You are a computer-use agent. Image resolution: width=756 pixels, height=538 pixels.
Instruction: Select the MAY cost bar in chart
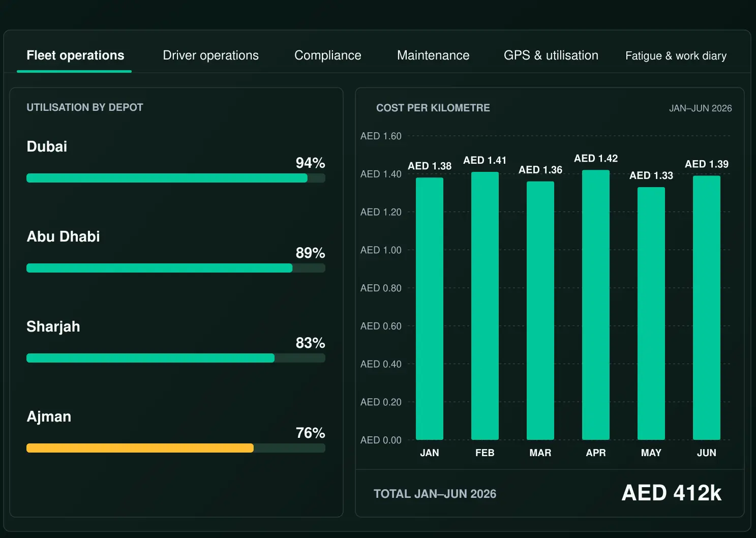pyautogui.click(x=651, y=313)
